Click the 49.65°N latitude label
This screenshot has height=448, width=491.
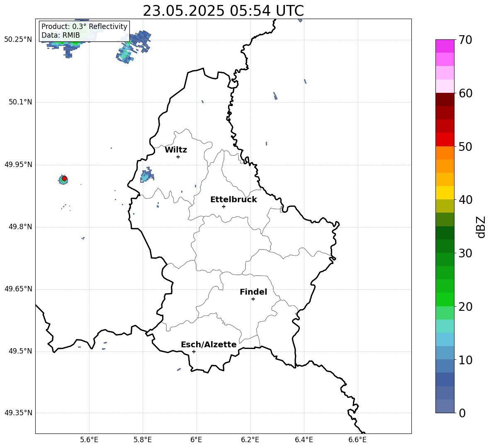18,288
